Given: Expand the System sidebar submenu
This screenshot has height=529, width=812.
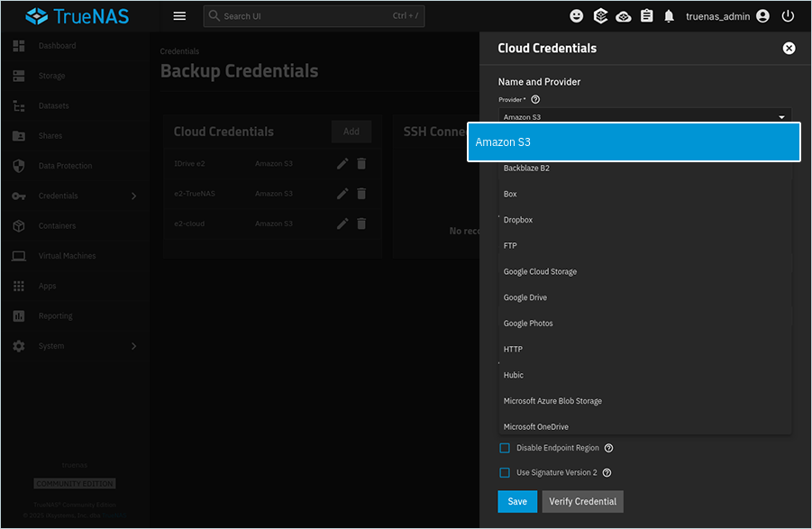Looking at the screenshot, I should coord(134,346).
